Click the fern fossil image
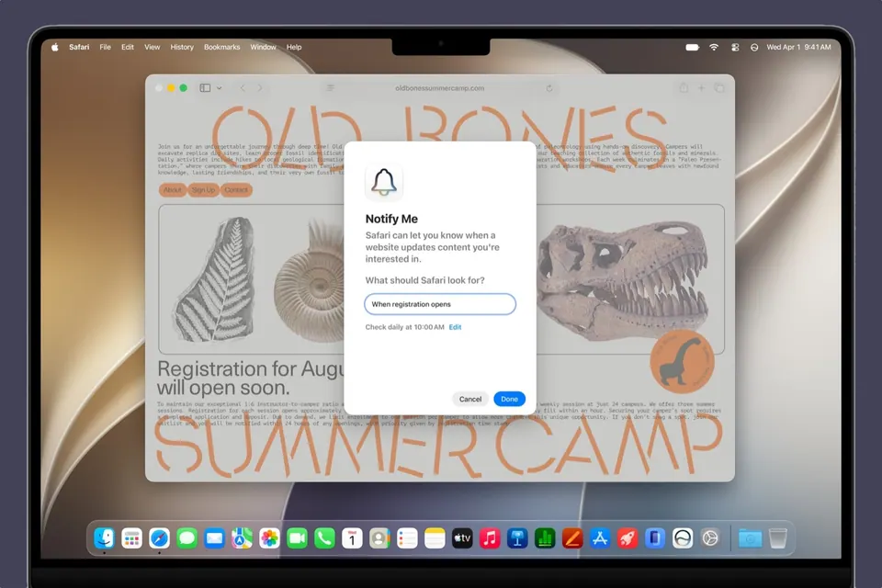 [x=214, y=279]
